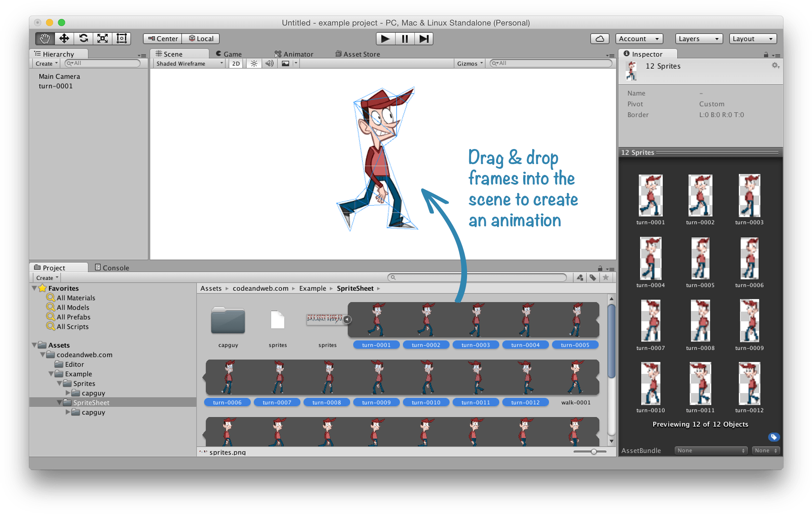Select the sprites document file icon
Viewport: 812px width, 514px height.
[278, 320]
